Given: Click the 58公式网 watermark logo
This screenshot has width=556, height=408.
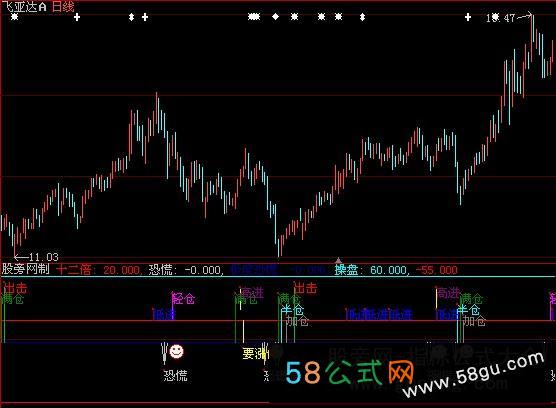Looking at the screenshot, I should (x=350, y=372).
